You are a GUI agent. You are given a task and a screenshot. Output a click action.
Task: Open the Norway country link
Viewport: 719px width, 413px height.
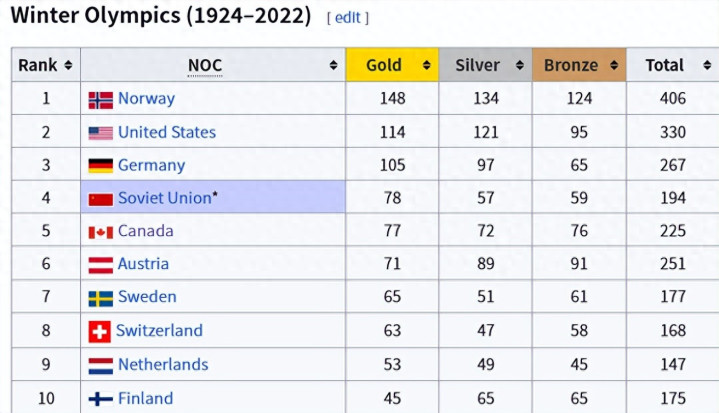click(x=146, y=98)
